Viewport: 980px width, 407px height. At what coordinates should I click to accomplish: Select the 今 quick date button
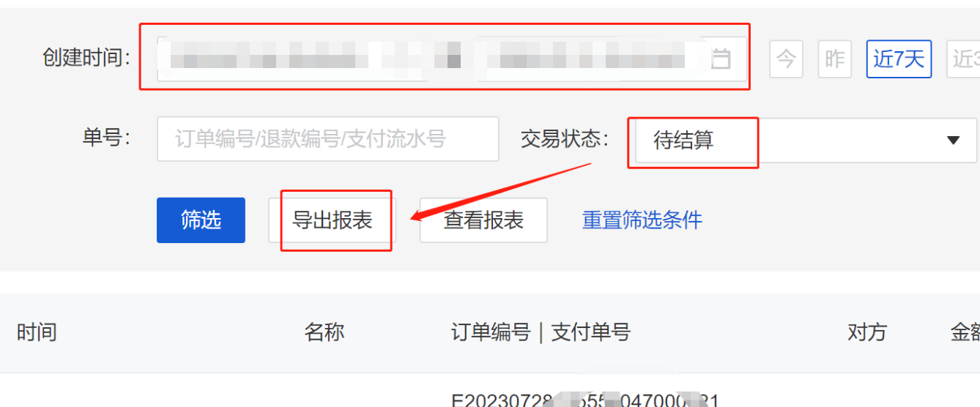786,59
